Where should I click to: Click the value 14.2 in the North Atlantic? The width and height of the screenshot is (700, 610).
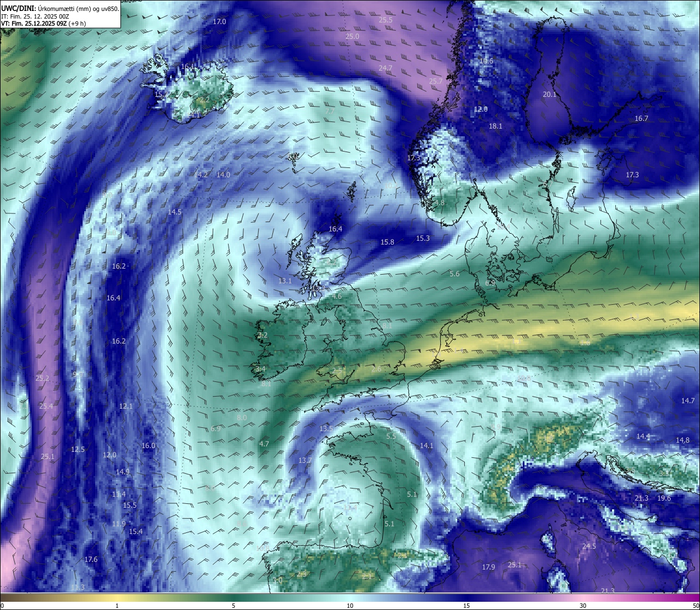pyautogui.click(x=201, y=175)
